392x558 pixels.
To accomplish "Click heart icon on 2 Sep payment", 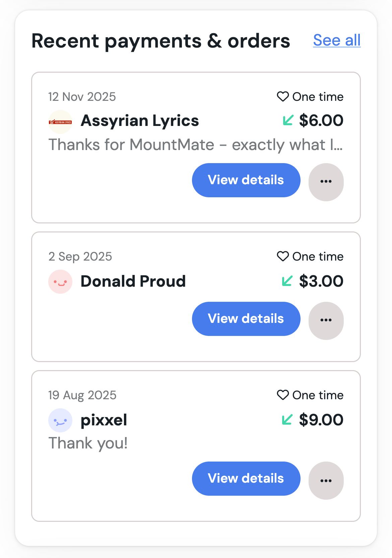I will point(283,256).
